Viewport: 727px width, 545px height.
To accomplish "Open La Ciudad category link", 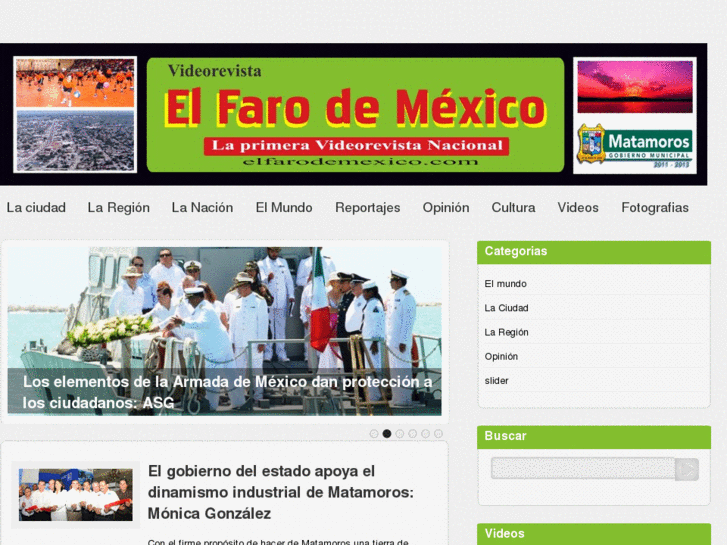I will (506, 308).
